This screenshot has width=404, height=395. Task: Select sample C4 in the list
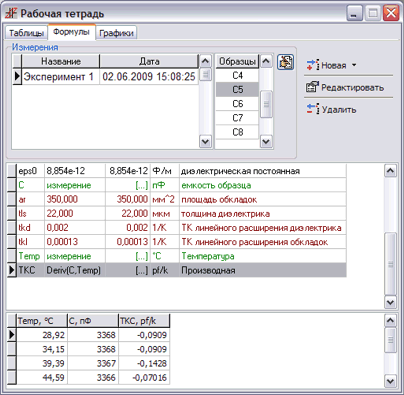(x=237, y=76)
